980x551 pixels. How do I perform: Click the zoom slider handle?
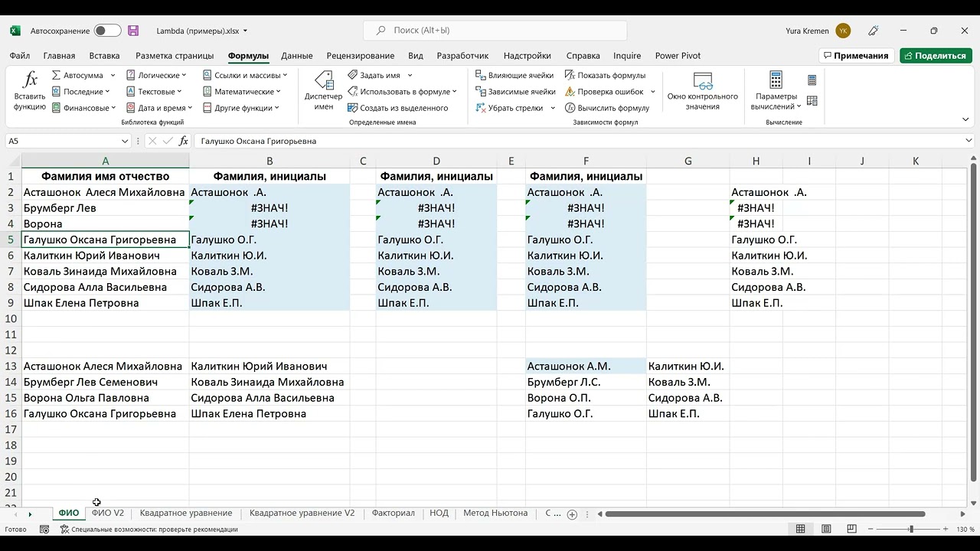[x=911, y=529]
